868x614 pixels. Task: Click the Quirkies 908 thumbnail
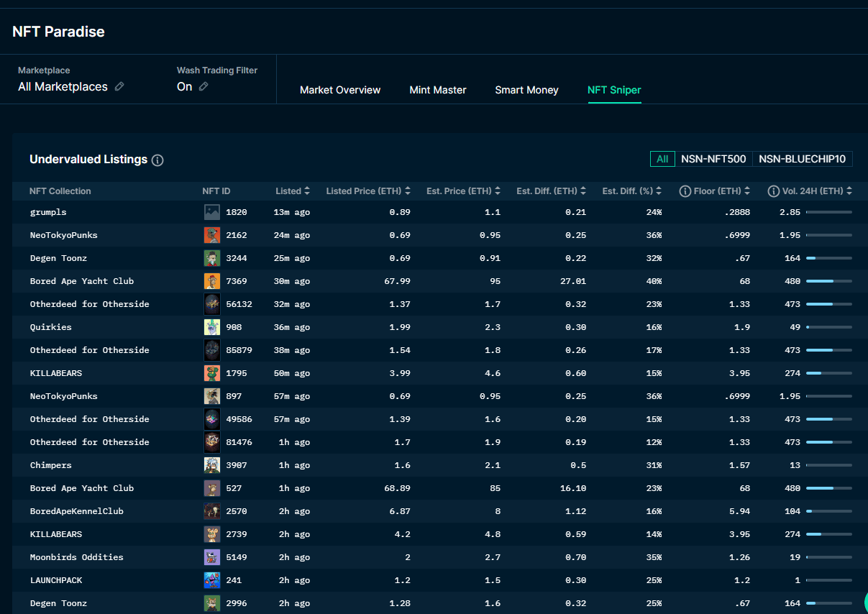[x=211, y=327]
